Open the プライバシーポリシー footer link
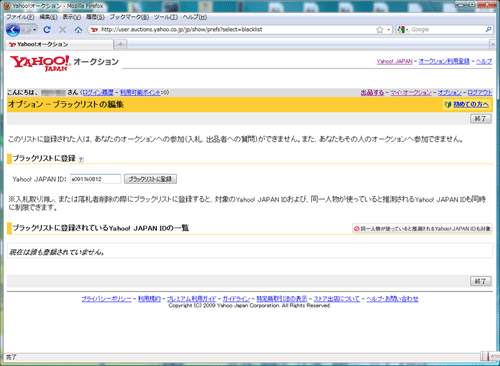 pyautogui.click(x=107, y=299)
